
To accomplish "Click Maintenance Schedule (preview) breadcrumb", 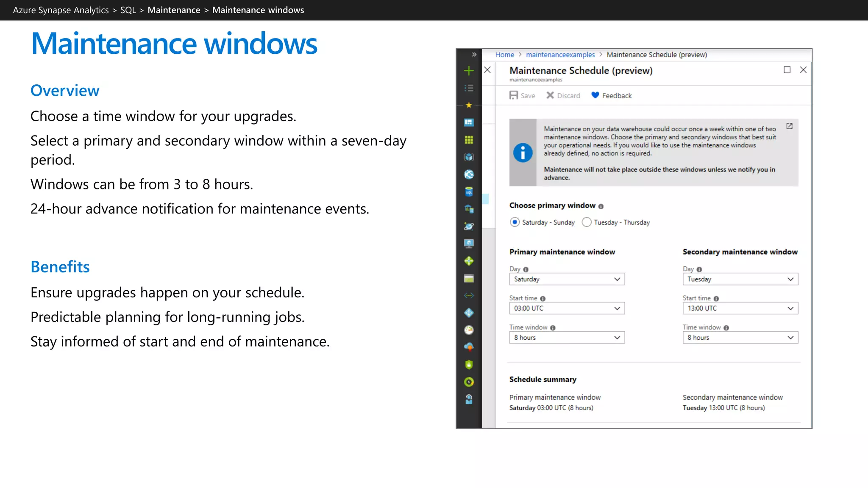I will (657, 55).
